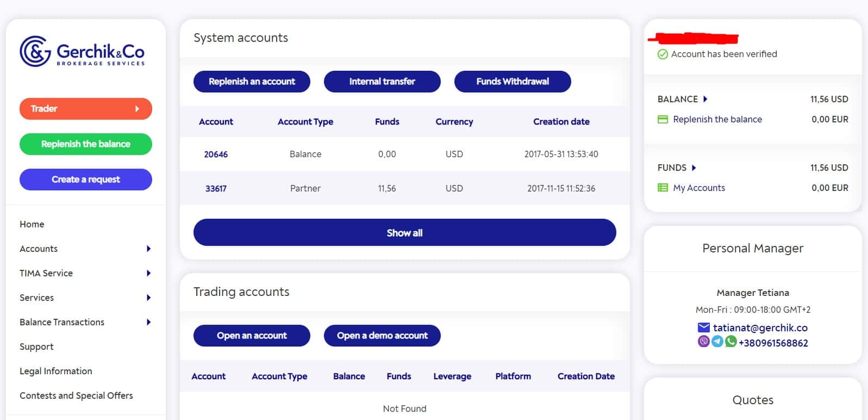Expand the Services sidebar arrow
The height and width of the screenshot is (420, 868).
click(x=148, y=298)
